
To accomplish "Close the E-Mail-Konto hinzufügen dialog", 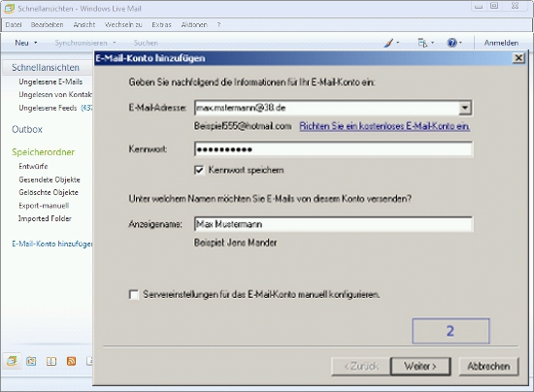I will (518, 58).
